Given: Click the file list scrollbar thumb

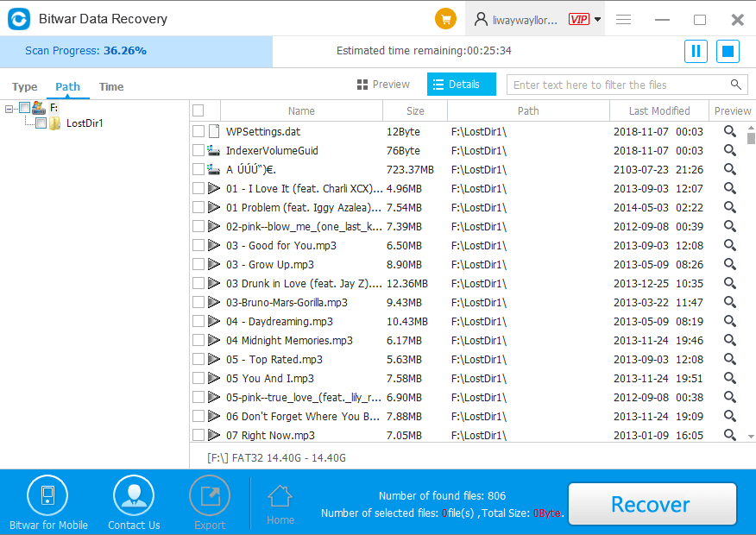Looking at the screenshot, I should (x=751, y=138).
